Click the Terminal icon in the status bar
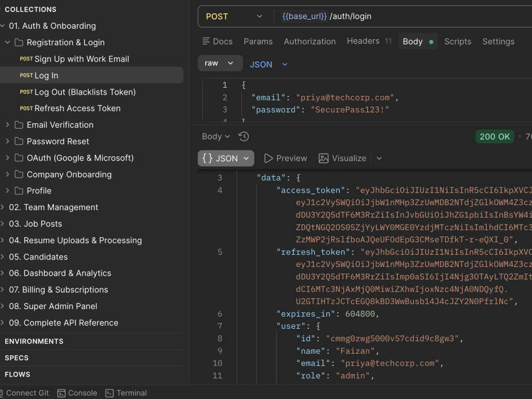 tap(109, 393)
